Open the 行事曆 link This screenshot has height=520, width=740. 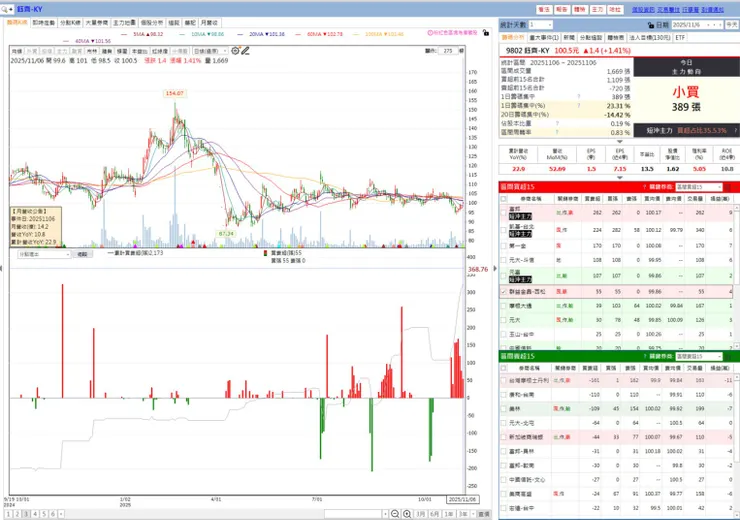click(x=690, y=9)
